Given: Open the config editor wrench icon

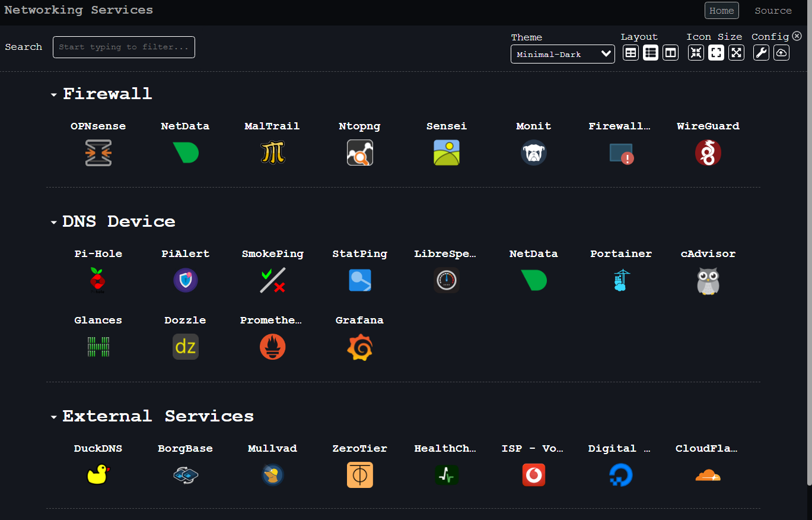Looking at the screenshot, I should pyautogui.click(x=761, y=52).
